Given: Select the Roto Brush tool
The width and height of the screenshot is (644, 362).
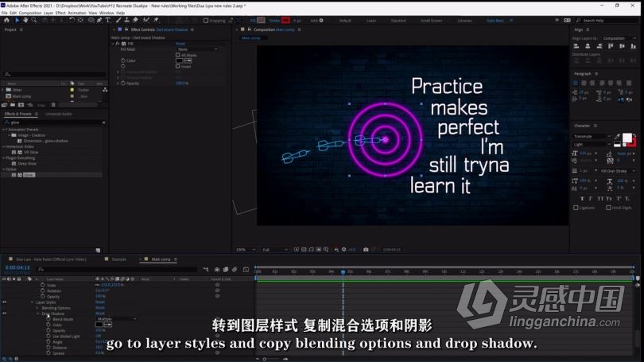Looking at the screenshot, I should point(145,20).
